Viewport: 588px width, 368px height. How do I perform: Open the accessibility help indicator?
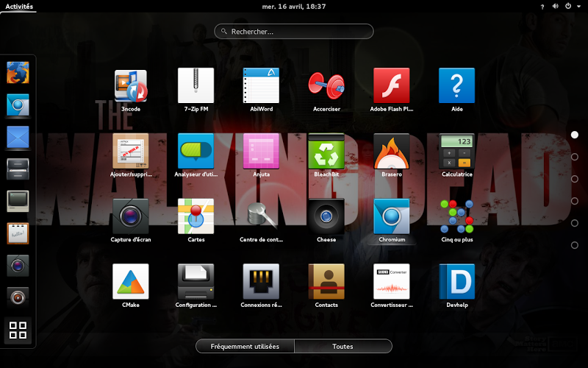coord(542,7)
